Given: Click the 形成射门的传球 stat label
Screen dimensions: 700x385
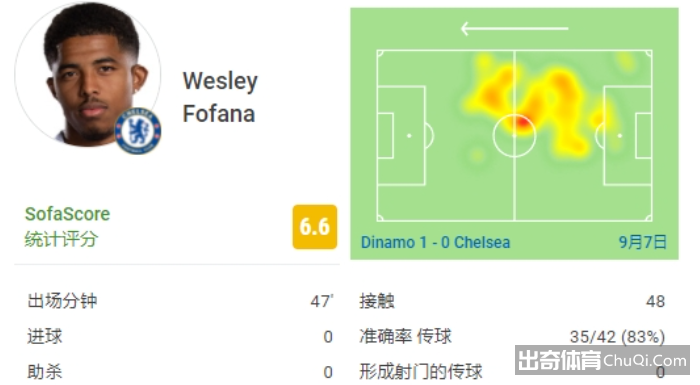Looking at the screenshot, I should (421, 372).
